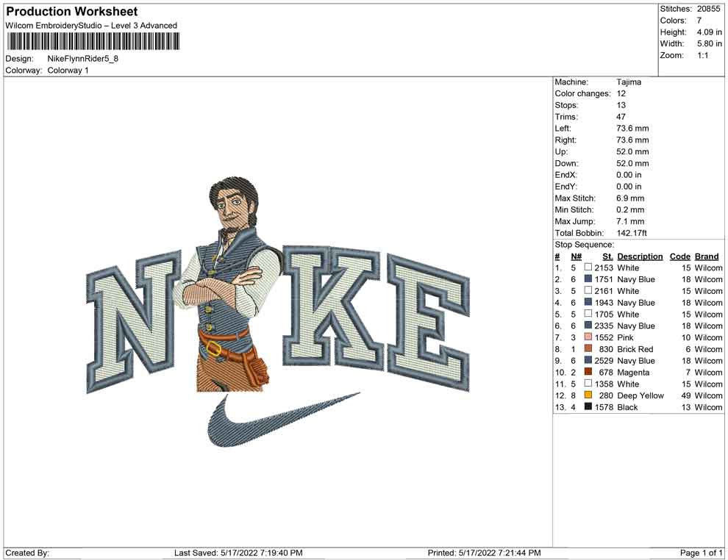The height and width of the screenshot is (560, 728).
Task: Click the Black swatch in stop 13
Action: click(x=588, y=406)
